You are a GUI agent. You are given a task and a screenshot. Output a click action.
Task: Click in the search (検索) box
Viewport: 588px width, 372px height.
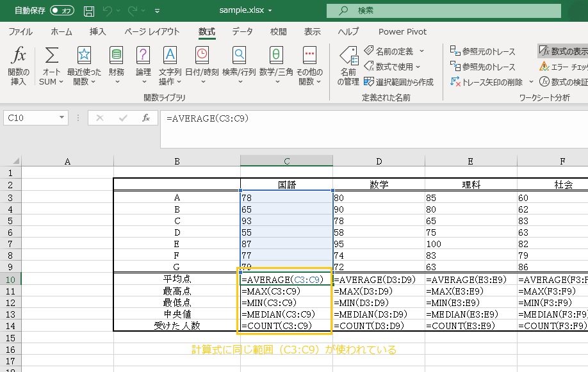coord(442,11)
